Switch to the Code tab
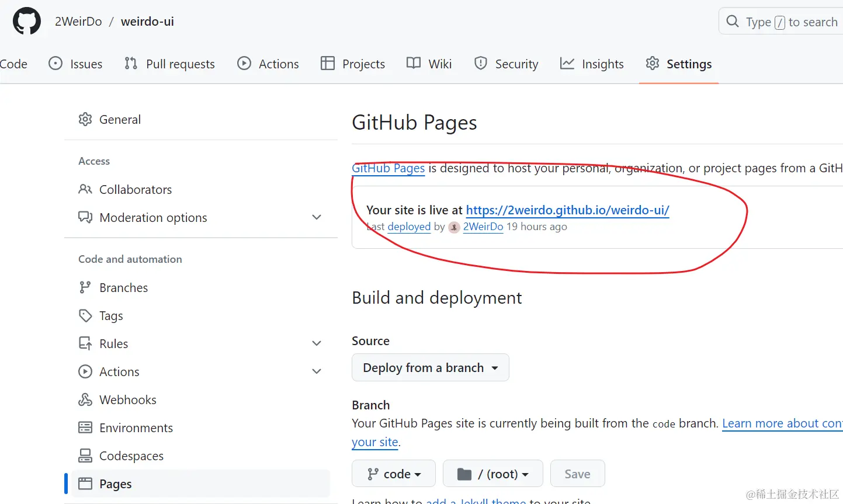This screenshot has width=843, height=504. tap(13, 64)
